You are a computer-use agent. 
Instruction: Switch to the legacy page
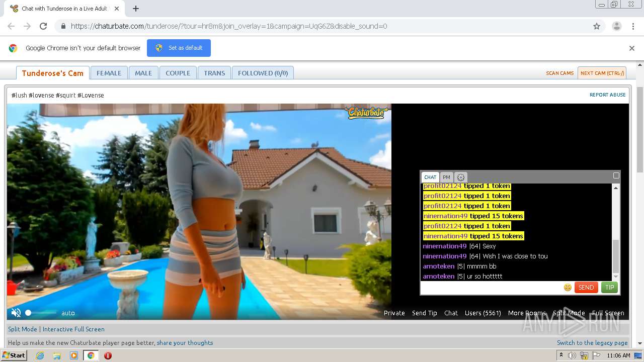[592, 343]
